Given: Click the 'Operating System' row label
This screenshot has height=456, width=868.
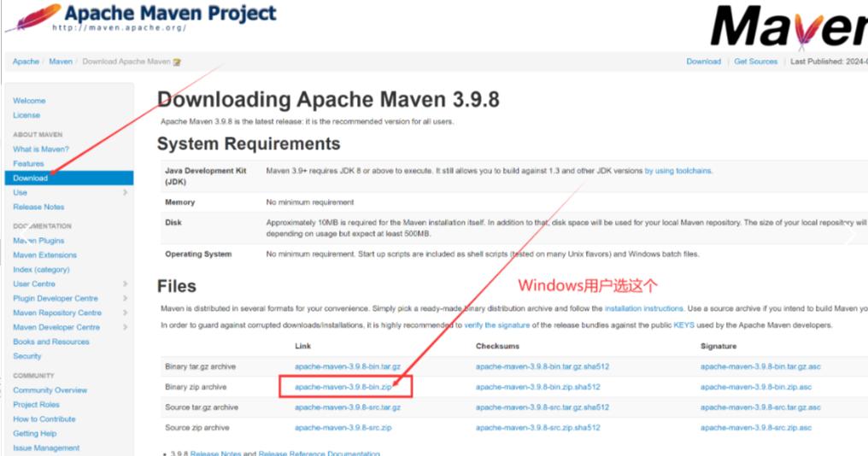Looking at the screenshot, I should click(x=198, y=254).
